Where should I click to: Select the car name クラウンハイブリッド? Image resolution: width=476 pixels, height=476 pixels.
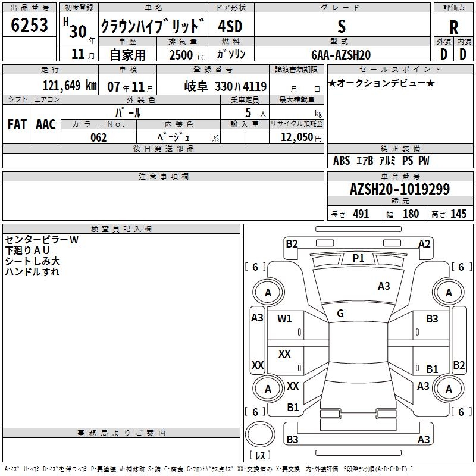152,26
